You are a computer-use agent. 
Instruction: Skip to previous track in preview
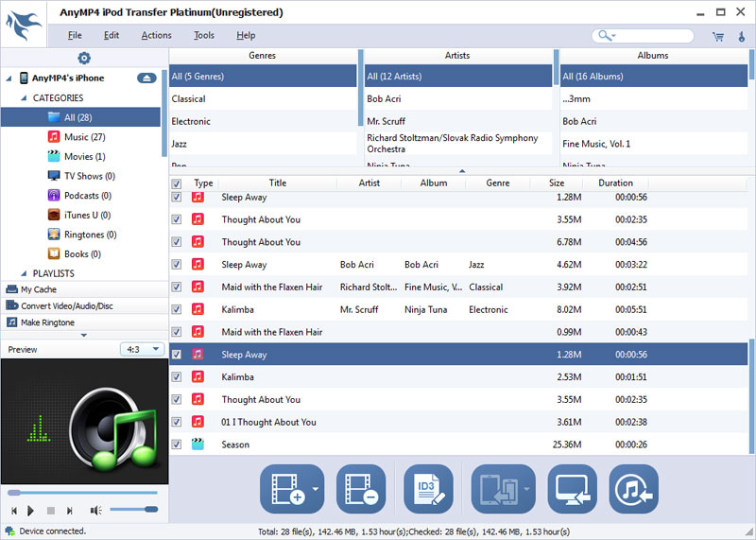coord(14,510)
